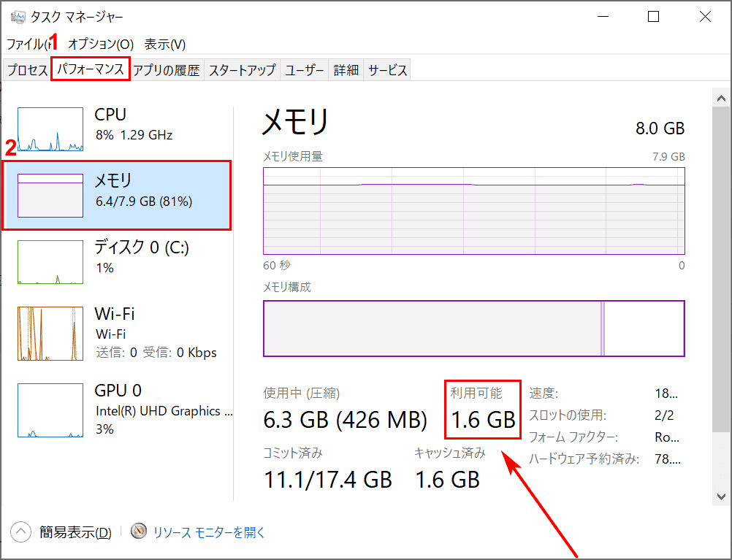
Task: Click the リソース モニターを開く link
Action: [209, 532]
